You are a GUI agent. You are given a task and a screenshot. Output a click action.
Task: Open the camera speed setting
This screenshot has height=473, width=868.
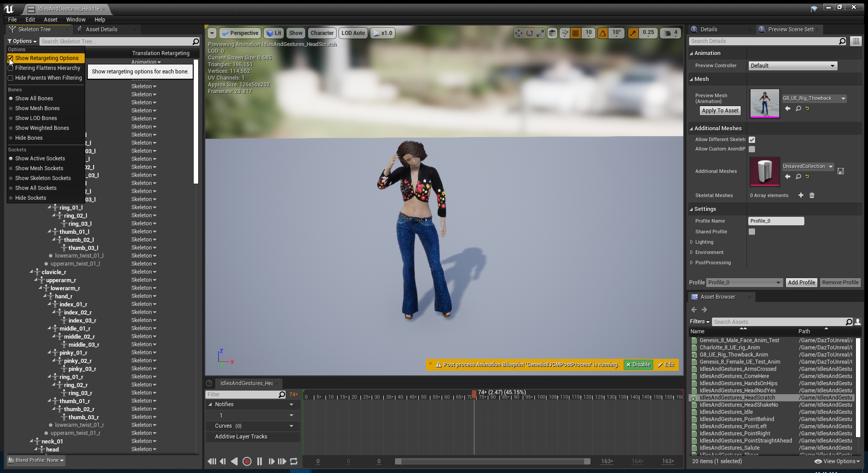671,33
